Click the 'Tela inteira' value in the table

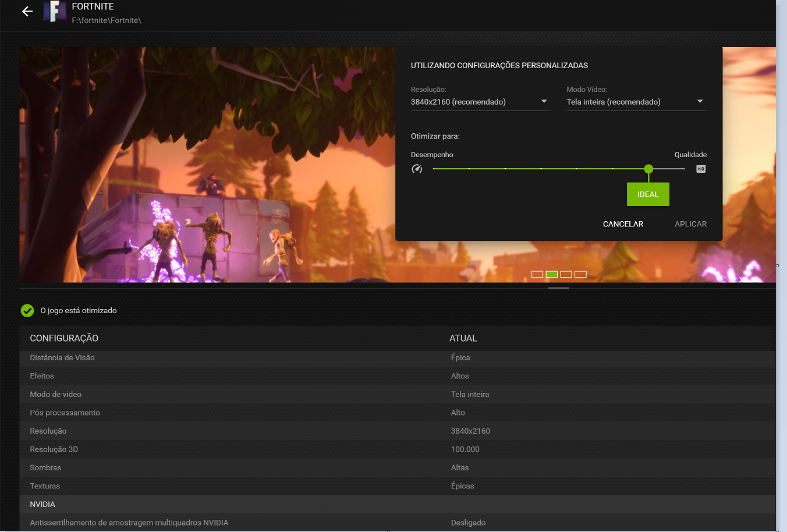click(470, 395)
